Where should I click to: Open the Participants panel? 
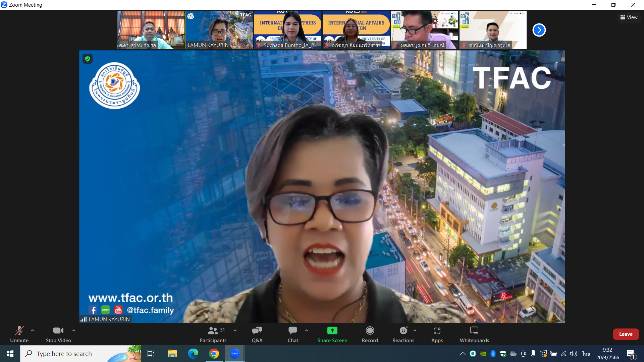coord(213,334)
